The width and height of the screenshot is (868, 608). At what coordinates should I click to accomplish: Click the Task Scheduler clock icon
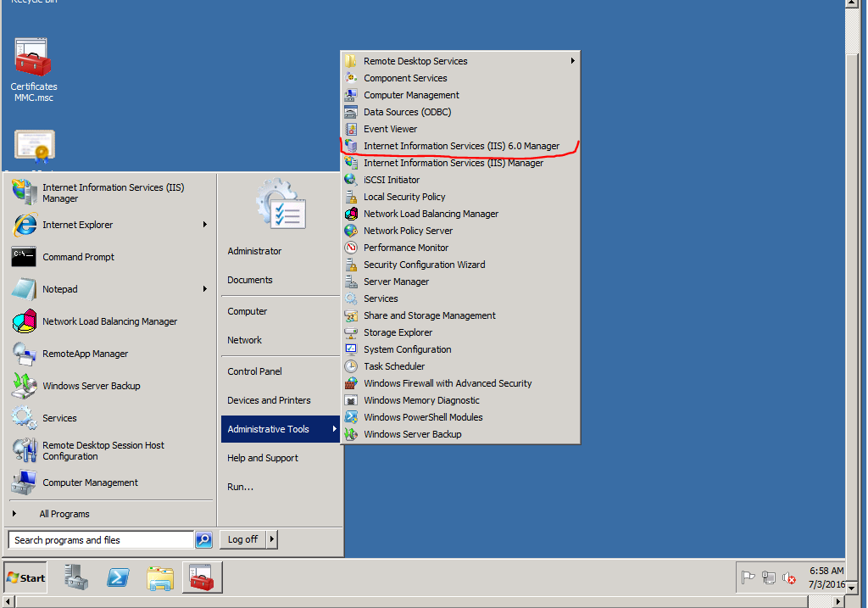coord(350,366)
